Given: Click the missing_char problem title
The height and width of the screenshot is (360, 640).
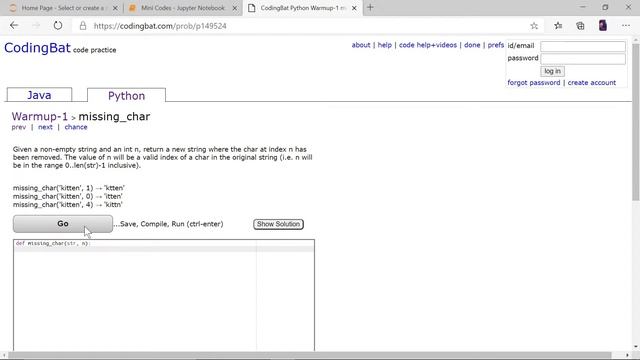Looking at the screenshot, I should (114, 116).
